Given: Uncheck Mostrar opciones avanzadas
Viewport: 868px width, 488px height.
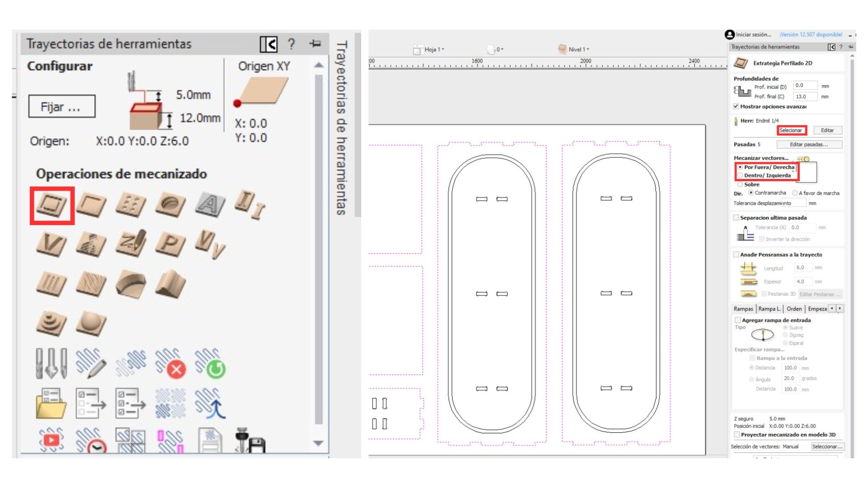Looking at the screenshot, I should pyautogui.click(x=736, y=107).
